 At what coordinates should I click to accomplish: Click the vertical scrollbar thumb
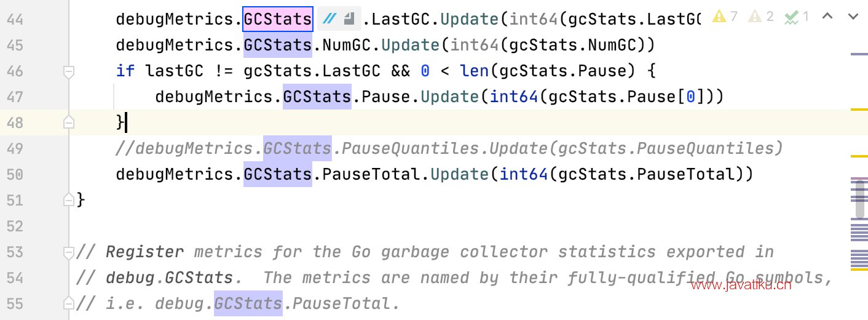[x=861, y=199]
